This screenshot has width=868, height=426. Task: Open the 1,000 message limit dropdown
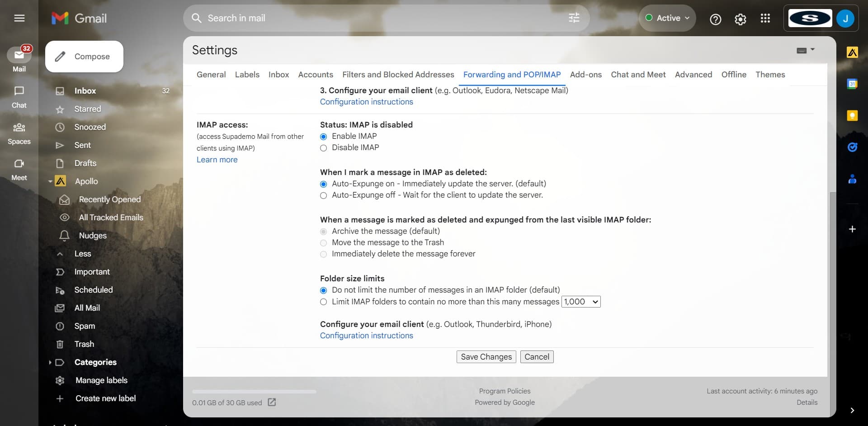point(580,302)
